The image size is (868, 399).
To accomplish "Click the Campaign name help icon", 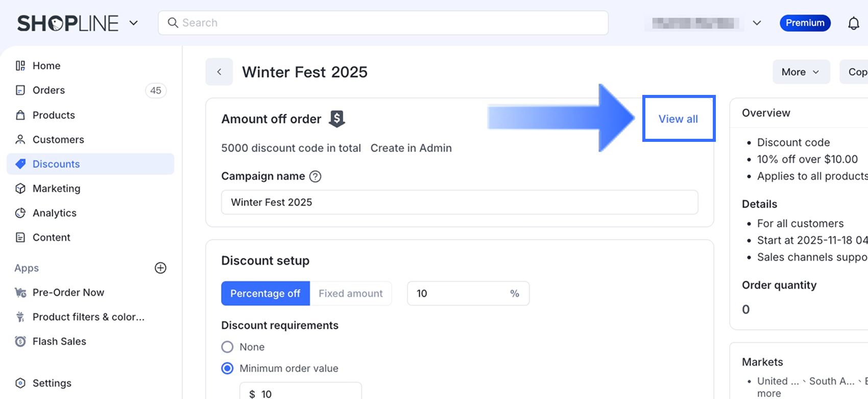I will (x=316, y=177).
